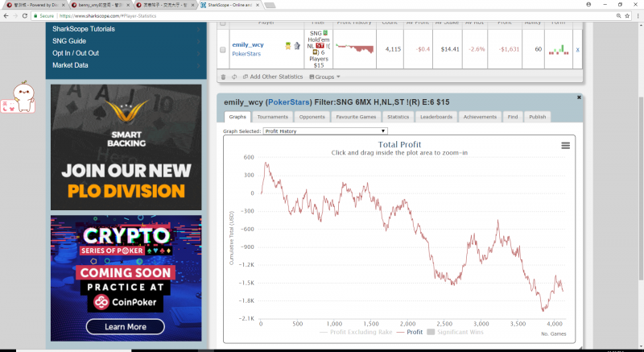Click the trash delete icon below player table
Image resolution: width=644 pixels, height=352 pixels.
[223, 77]
